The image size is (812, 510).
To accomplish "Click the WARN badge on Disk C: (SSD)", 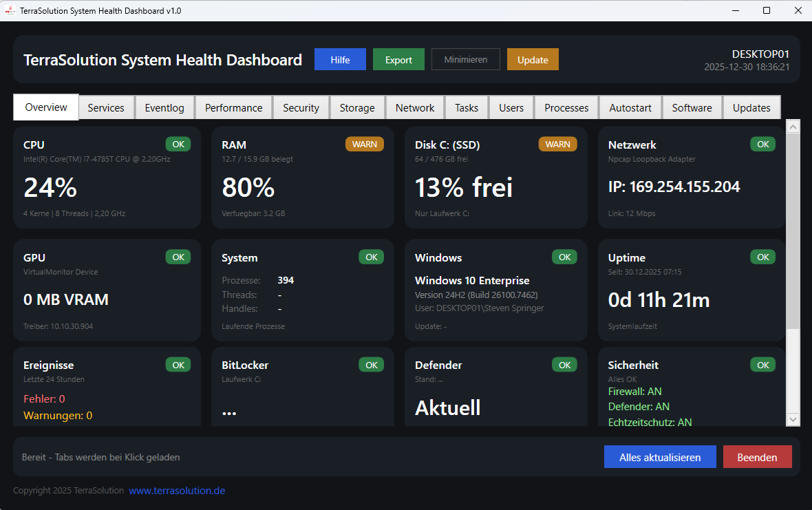I will (x=558, y=144).
